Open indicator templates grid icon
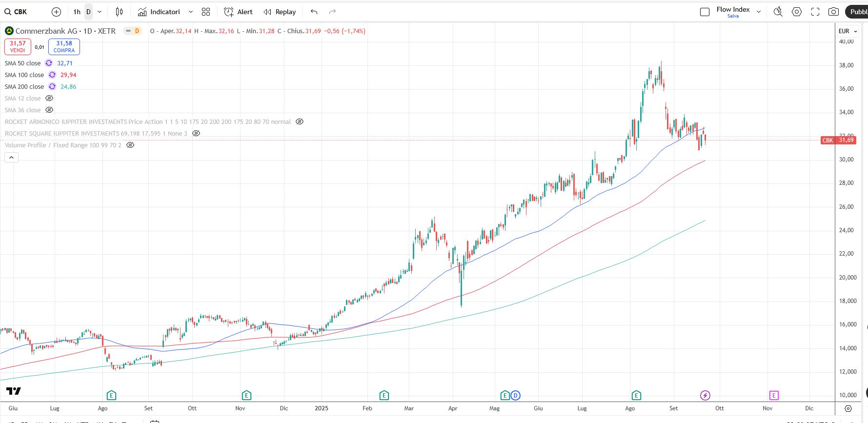The height and width of the screenshot is (423, 868). pyautogui.click(x=206, y=12)
